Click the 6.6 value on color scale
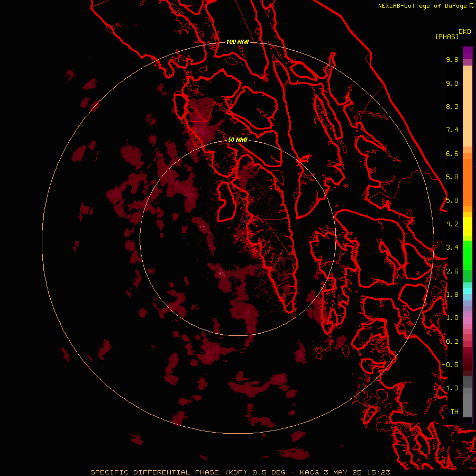 point(452,153)
